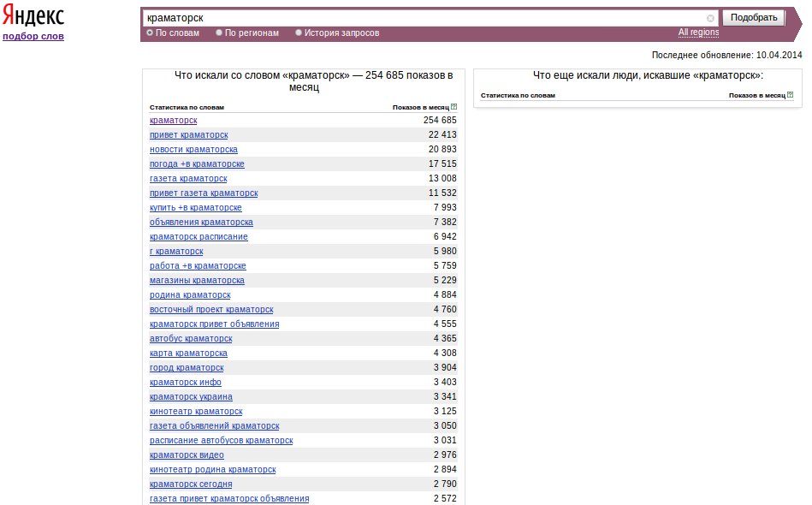Image resolution: width=812 pixels, height=505 pixels.
Task: Open the 'краматорск украина' link
Action: pyautogui.click(x=191, y=396)
